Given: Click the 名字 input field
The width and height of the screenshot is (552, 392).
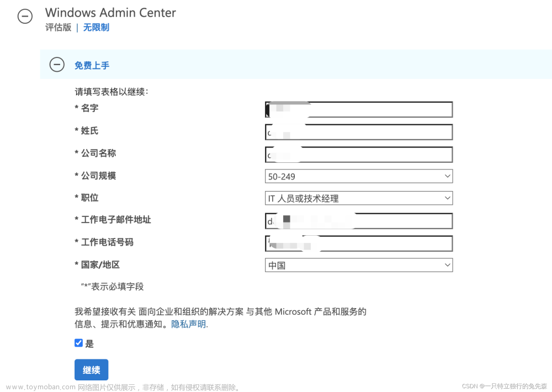Looking at the screenshot, I should point(359,109).
